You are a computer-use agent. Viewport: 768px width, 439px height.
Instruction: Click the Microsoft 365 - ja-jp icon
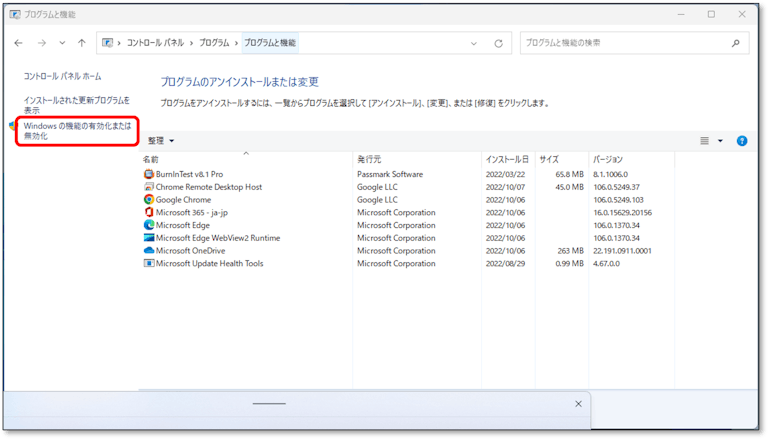pos(148,212)
